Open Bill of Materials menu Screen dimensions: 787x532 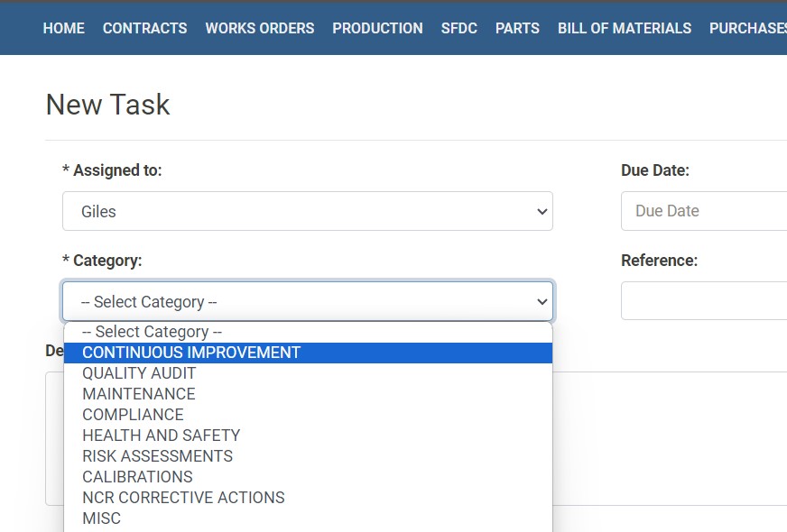coord(624,28)
